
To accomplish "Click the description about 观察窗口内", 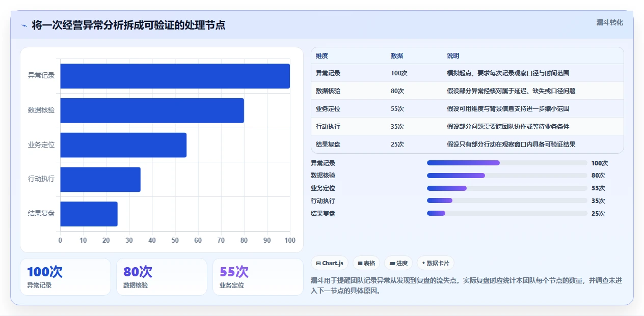I will (511, 144).
